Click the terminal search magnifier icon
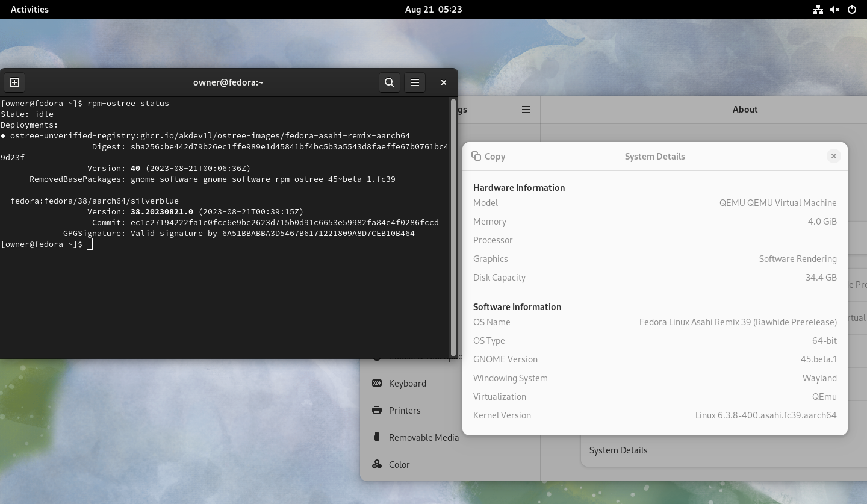Image resolution: width=867 pixels, height=504 pixels. click(x=390, y=82)
